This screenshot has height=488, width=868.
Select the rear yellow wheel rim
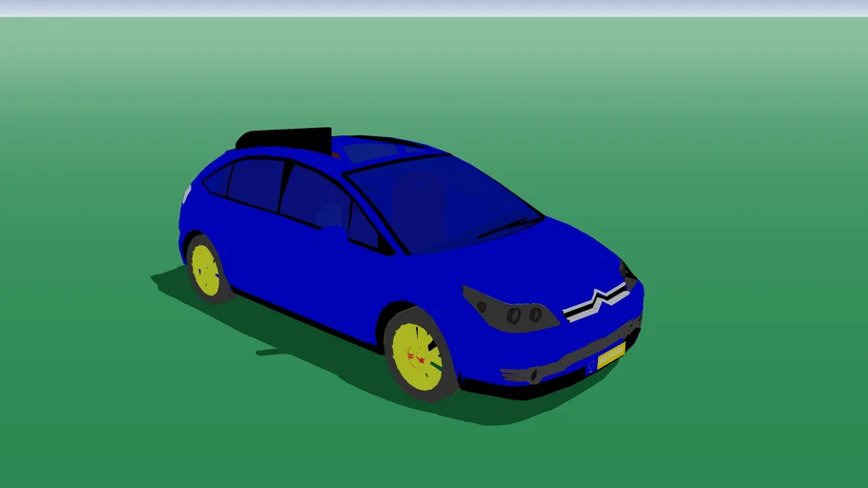[x=205, y=270]
